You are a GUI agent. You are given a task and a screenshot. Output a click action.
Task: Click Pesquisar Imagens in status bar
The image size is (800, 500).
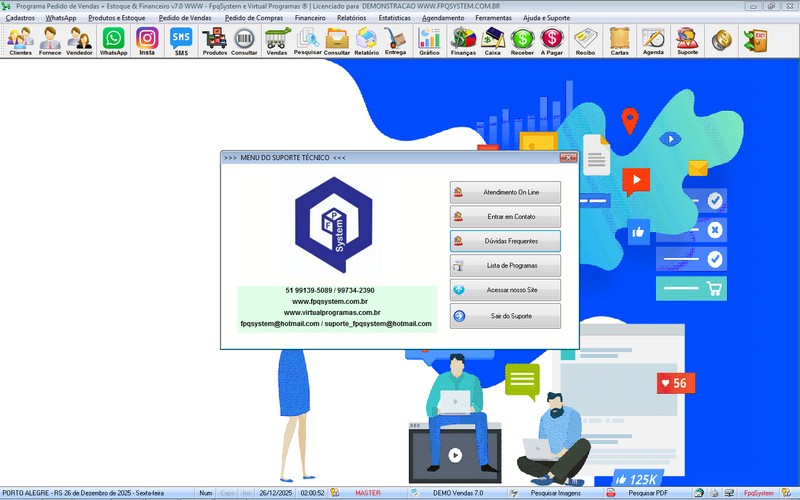click(x=555, y=493)
